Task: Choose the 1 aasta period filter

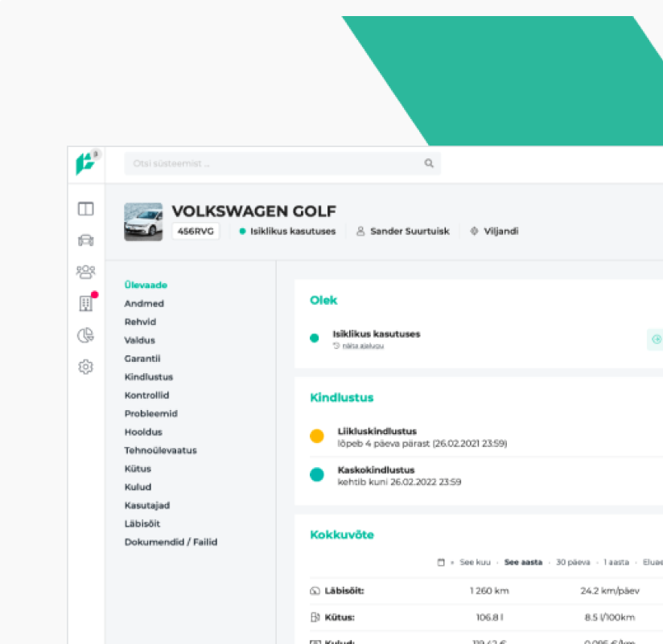Action: (x=616, y=563)
